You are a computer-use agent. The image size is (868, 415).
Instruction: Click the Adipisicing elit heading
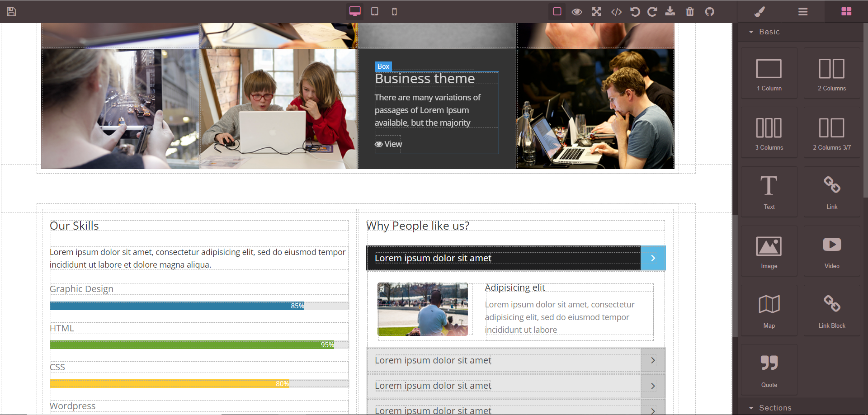point(515,288)
